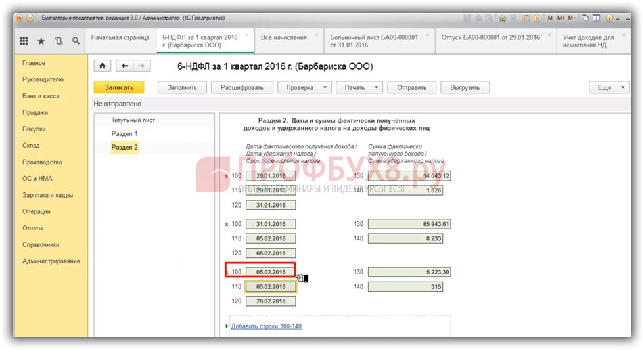Image resolution: width=644 pixels, height=350 pixels.
Task: Select the 65 943,61 income amount field
Action: [x=409, y=224]
